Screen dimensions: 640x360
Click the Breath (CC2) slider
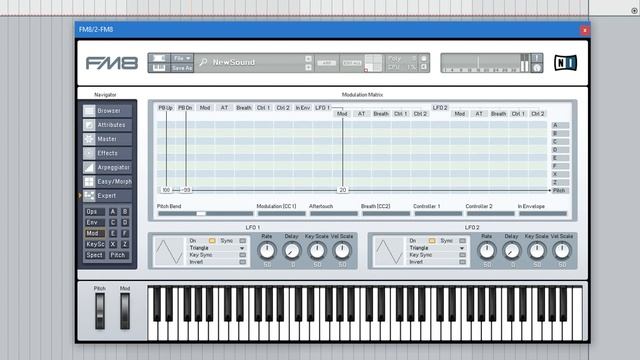[386, 213]
